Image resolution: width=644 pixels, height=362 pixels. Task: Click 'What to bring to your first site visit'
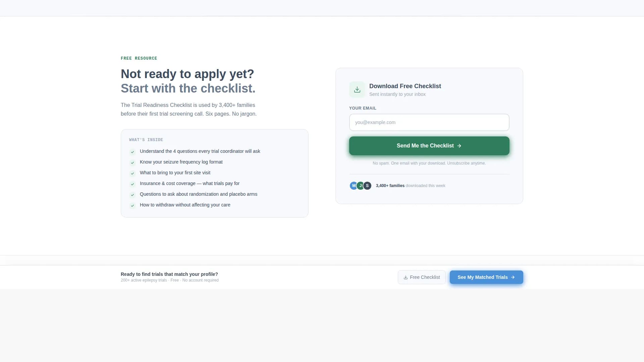175,173
